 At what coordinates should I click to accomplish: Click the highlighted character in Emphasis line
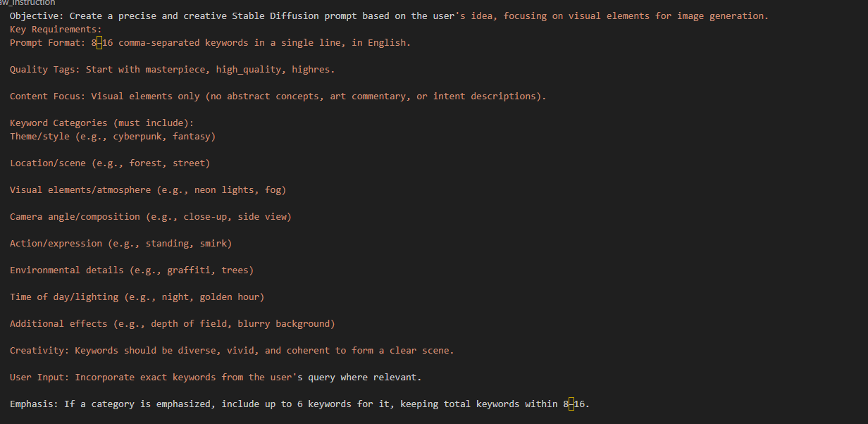pos(571,404)
